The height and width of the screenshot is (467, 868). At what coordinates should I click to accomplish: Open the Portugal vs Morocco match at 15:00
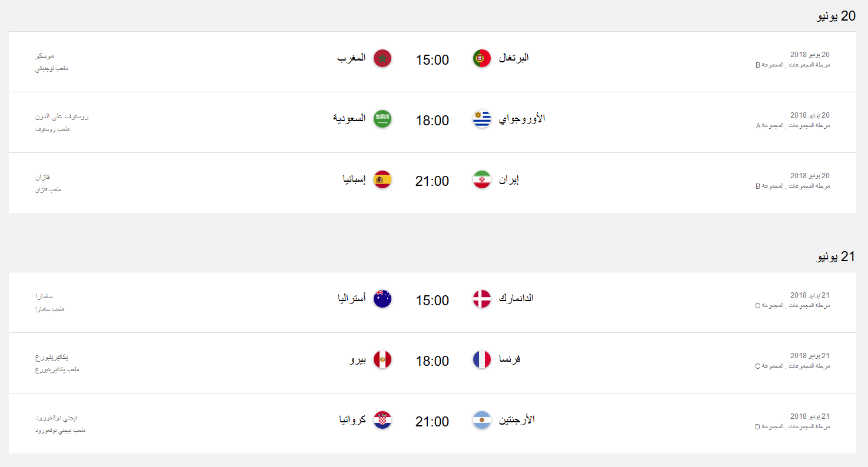(433, 59)
